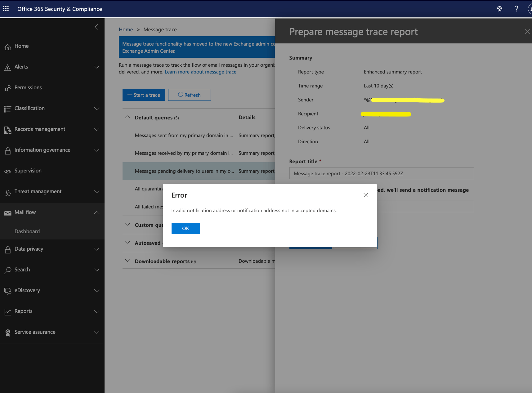Image resolution: width=532 pixels, height=393 pixels.
Task: Collapse the Mail flow chevron
Action: [x=97, y=212]
